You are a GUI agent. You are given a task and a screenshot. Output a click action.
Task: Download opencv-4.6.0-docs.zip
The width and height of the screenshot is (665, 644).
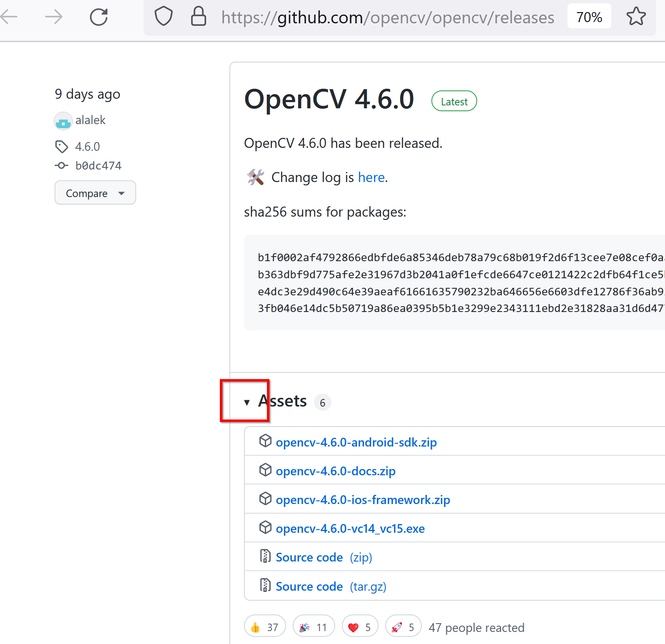pos(336,471)
